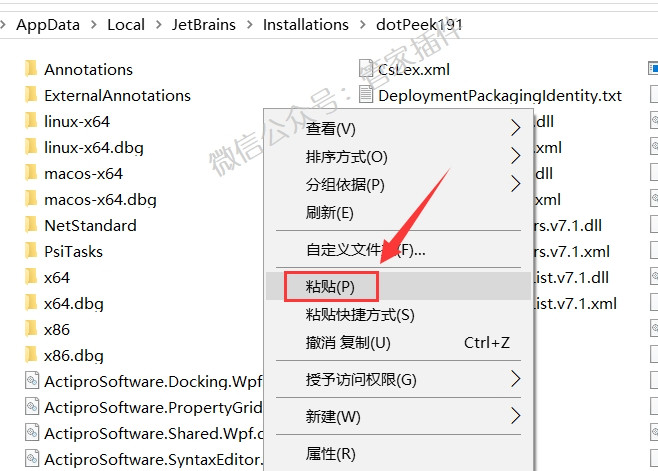Click the ActiproSoftware.Shared.Wpf file icon
This screenshot has width=658, height=471.
click(x=32, y=433)
